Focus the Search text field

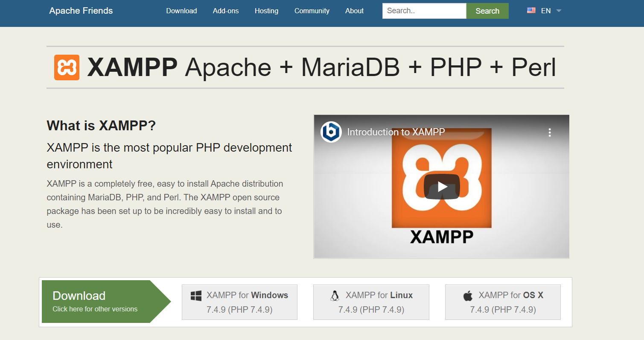click(x=424, y=11)
